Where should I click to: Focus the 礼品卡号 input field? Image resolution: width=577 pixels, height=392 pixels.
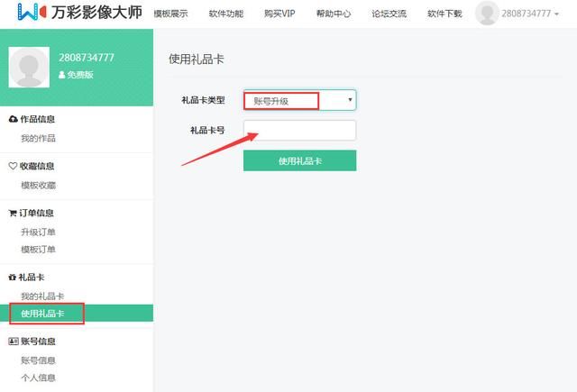pyautogui.click(x=300, y=130)
